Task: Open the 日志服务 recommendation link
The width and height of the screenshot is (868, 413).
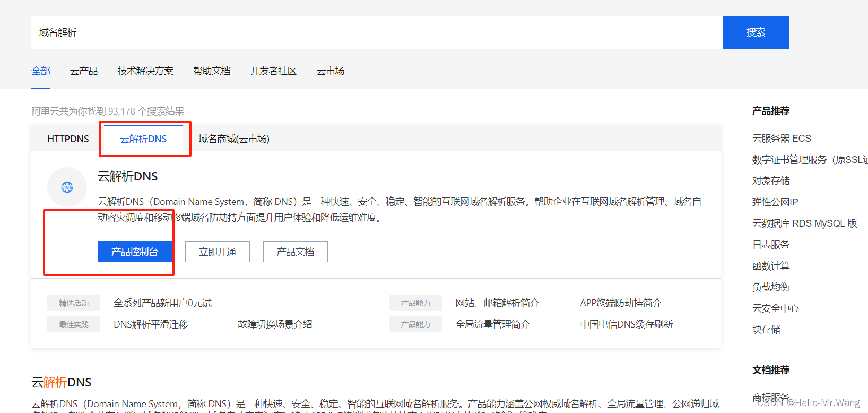Action: (x=771, y=245)
